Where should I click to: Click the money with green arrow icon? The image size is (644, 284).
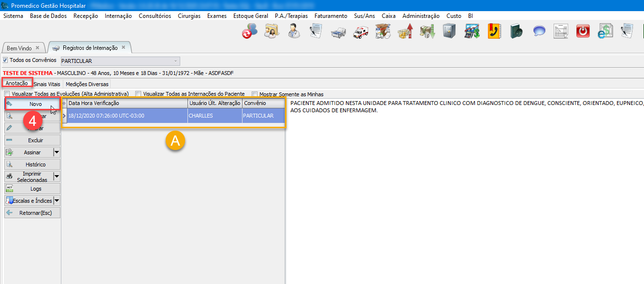coord(427,32)
